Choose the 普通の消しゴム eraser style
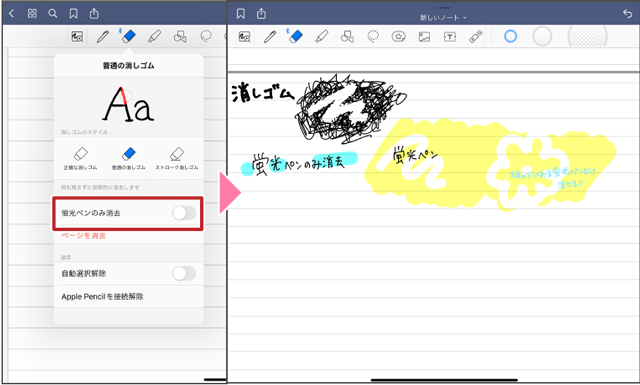This screenshot has height=385, width=640. (129, 158)
